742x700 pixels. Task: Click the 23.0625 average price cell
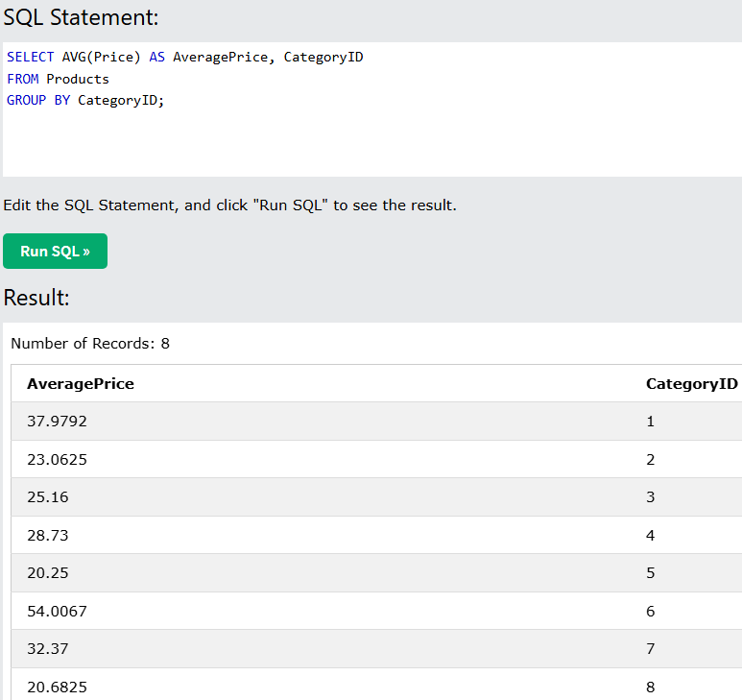(57, 460)
